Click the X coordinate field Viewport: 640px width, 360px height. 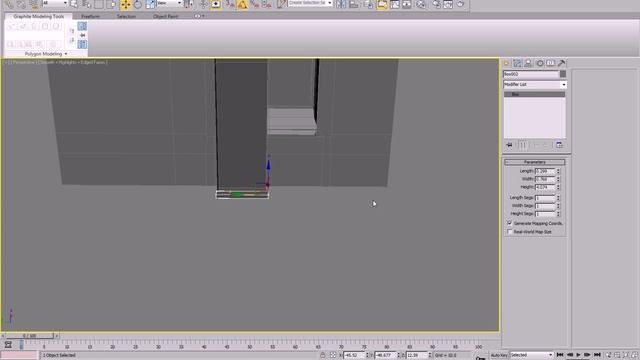click(354, 355)
